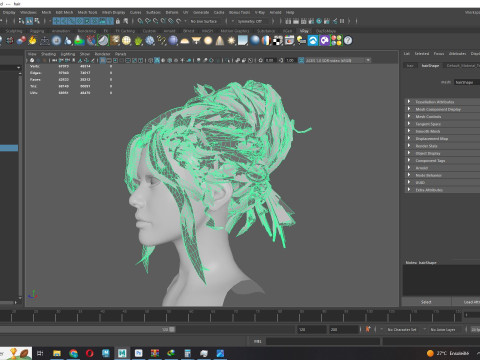Click the dome light half-sphere shelf icon
This screenshot has height=360, width=480.
(184, 41)
